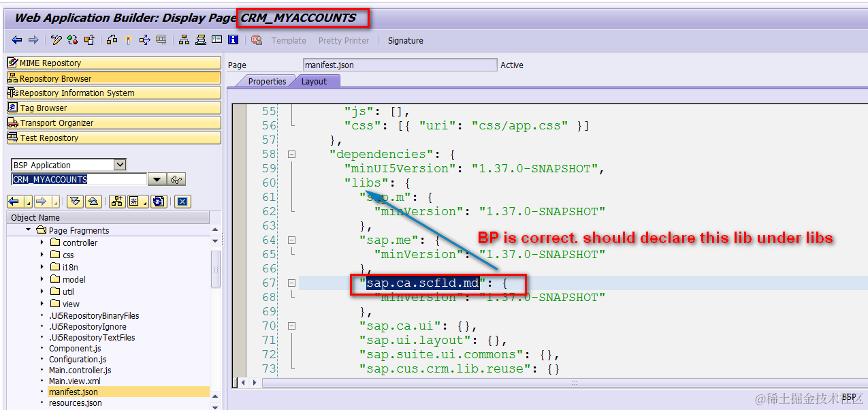The image size is (868, 410).
Task: Open the blue Information icon
Action: [233, 40]
